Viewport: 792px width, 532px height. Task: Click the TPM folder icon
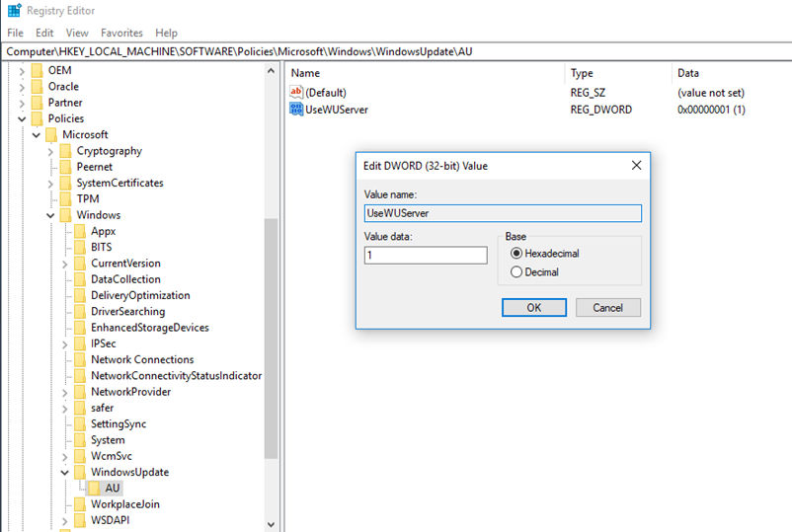[x=65, y=198]
